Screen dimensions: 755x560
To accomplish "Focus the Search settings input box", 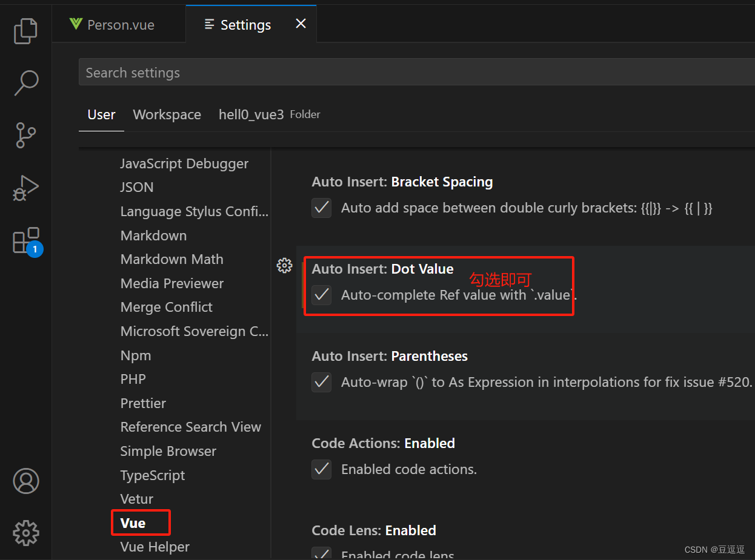I will tap(417, 73).
